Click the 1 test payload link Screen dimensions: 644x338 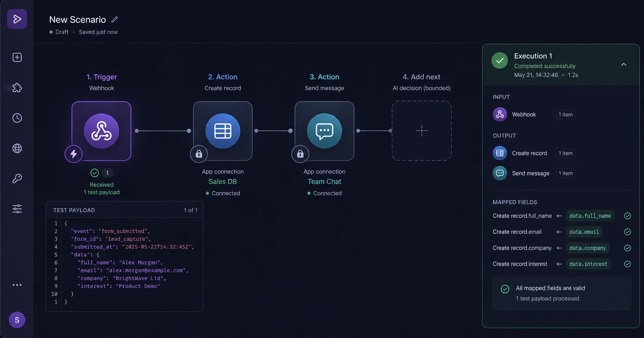(101, 192)
